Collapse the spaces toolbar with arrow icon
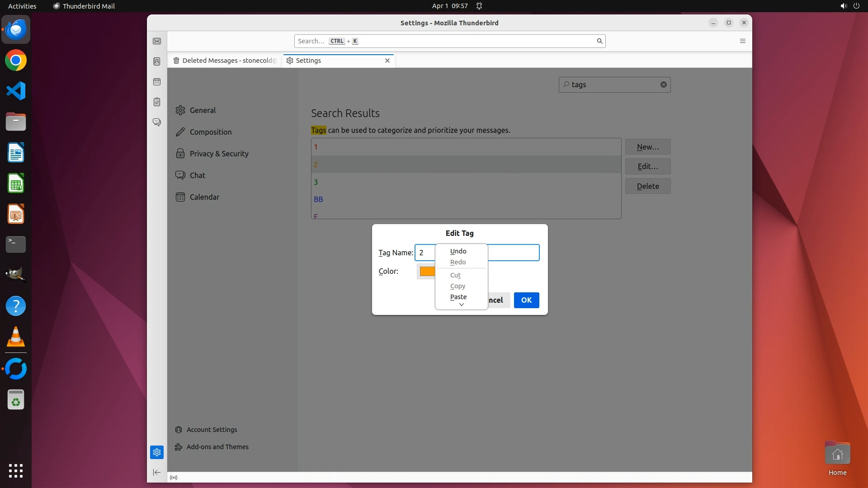Viewport: 868px width, 488px height. click(x=157, y=472)
